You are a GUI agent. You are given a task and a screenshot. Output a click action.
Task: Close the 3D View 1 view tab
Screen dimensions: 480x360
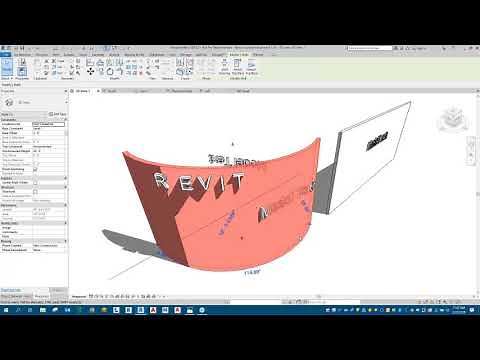(x=98, y=91)
